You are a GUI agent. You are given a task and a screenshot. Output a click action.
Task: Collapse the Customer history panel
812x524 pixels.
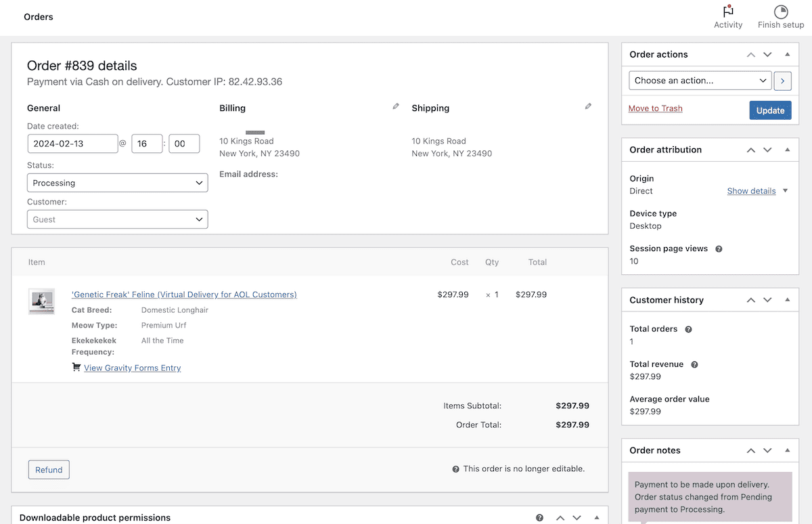coord(787,299)
